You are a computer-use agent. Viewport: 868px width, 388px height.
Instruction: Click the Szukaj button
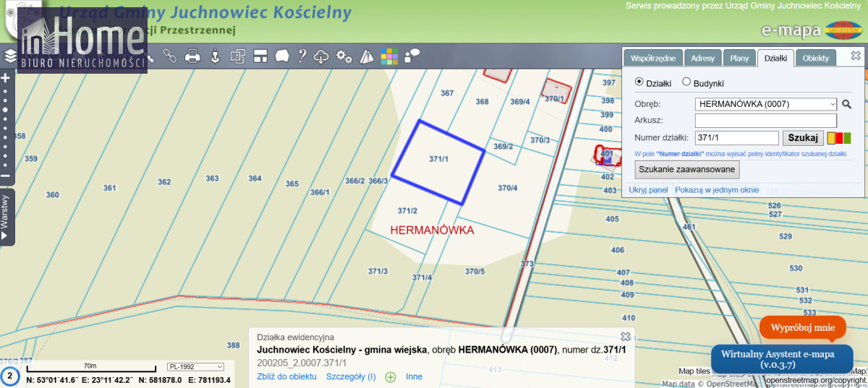click(x=802, y=138)
